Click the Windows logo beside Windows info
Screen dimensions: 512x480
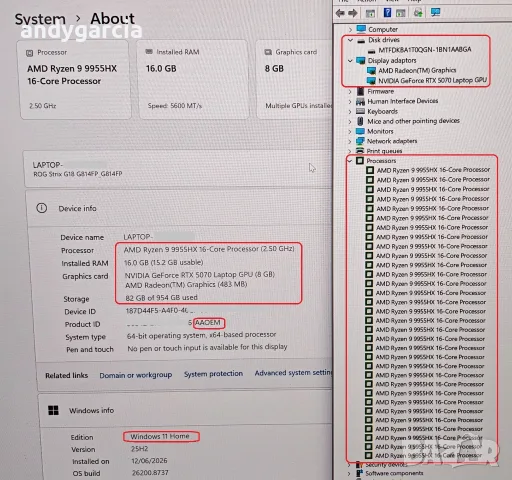coord(53,410)
